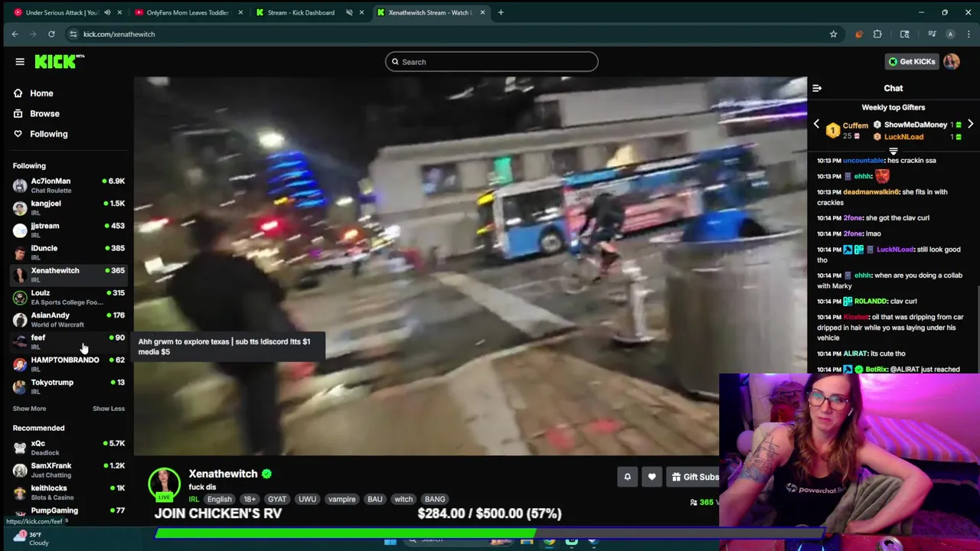This screenshot has width=980, height=551.
Task: Bookmark this page with star icon
Action: 833,34
